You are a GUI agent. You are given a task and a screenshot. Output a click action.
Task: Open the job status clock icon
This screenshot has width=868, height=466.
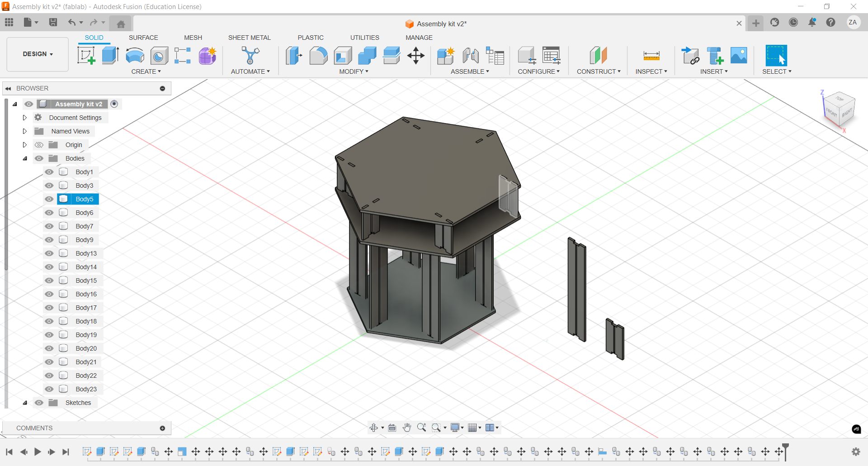[793, 22]
